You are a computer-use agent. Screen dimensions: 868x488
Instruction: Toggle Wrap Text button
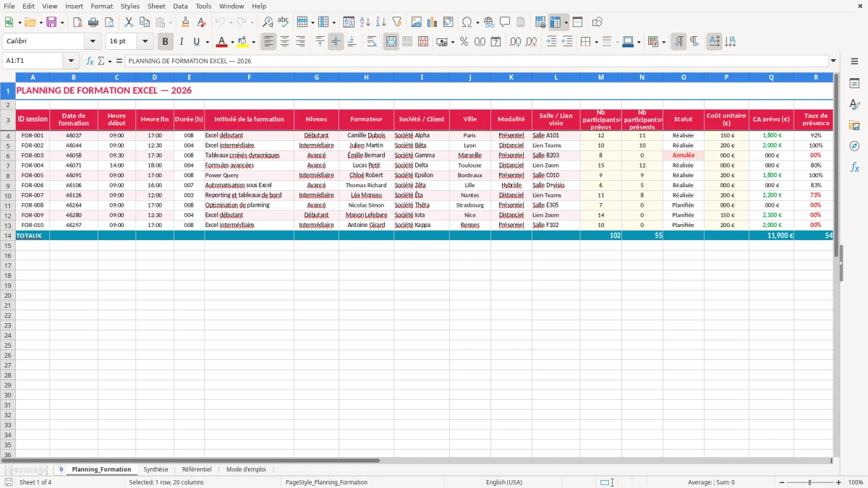(x=372, y=42)
